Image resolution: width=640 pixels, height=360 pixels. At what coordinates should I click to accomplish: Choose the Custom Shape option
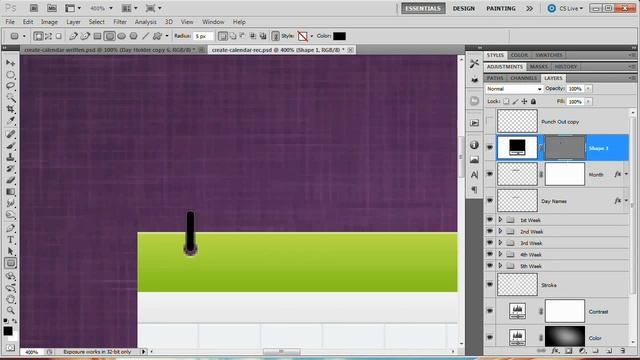point(157,36)
